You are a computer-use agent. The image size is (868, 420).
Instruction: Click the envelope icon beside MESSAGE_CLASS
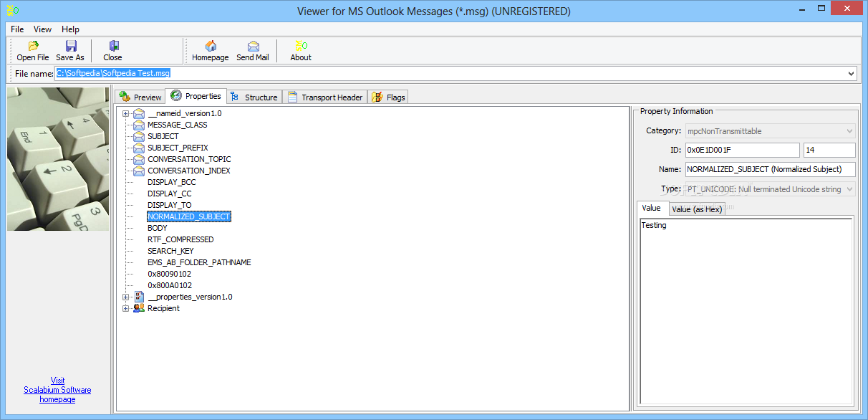pyautogui.click(x=139, y=125)
